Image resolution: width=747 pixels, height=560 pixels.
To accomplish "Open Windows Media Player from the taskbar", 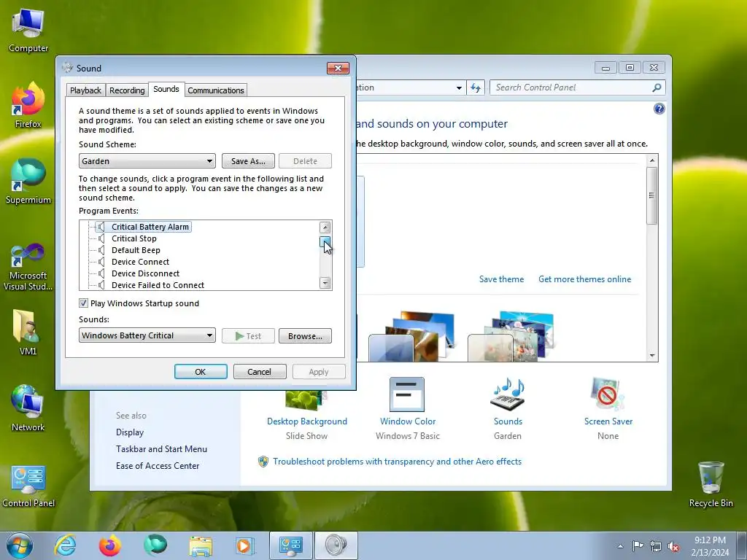I will [x=245, y=545].
